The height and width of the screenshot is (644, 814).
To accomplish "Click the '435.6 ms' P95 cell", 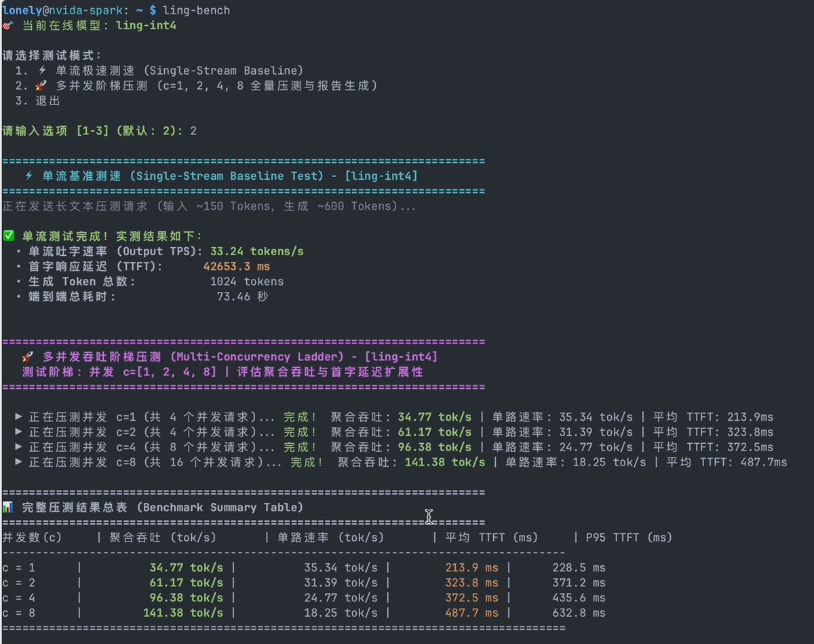I will (579, 598).
